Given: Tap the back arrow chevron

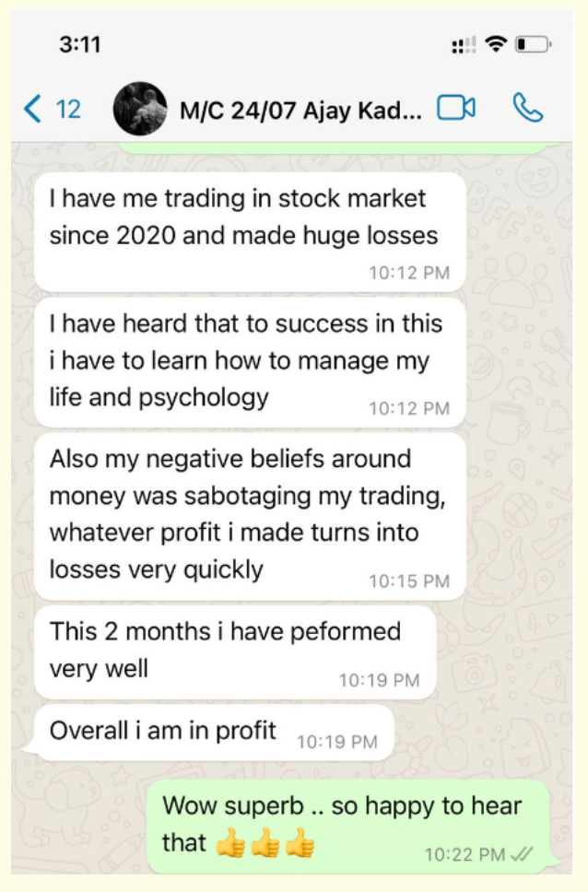Looking at the screenshot, I should pos(33,110).
